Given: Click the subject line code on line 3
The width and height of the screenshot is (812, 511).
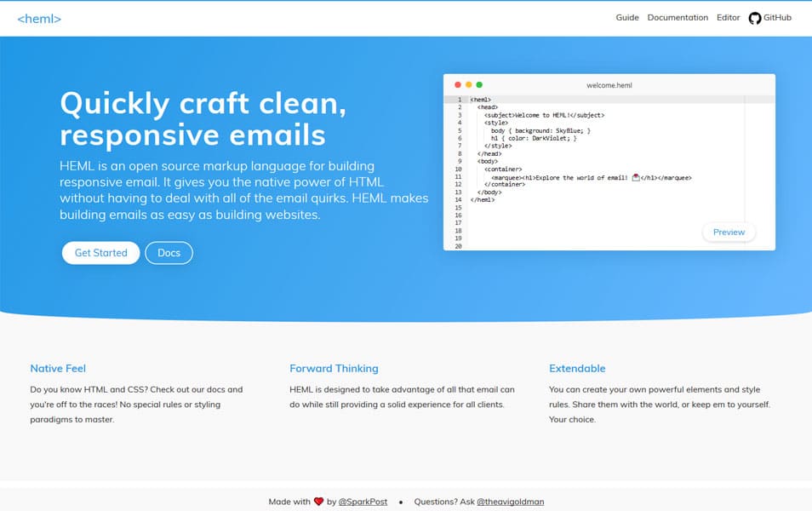Looking at the screenshot, I should 544,115.
